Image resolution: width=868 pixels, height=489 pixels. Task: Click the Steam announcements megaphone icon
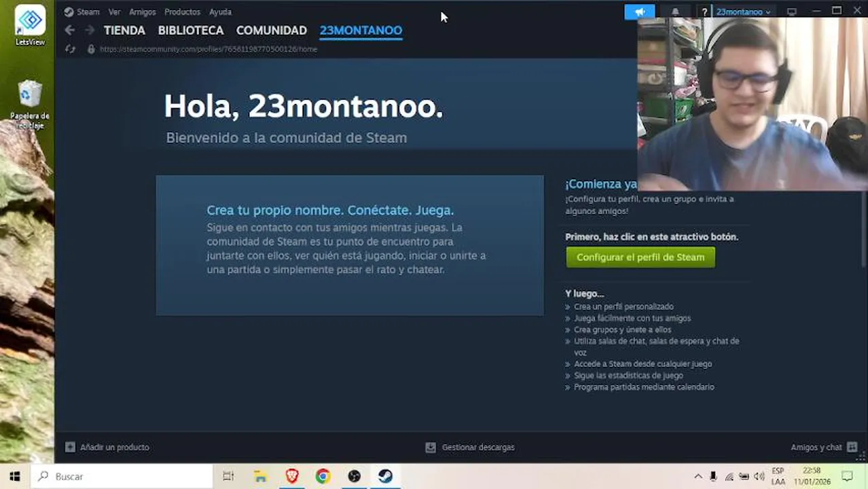[640, 12]
